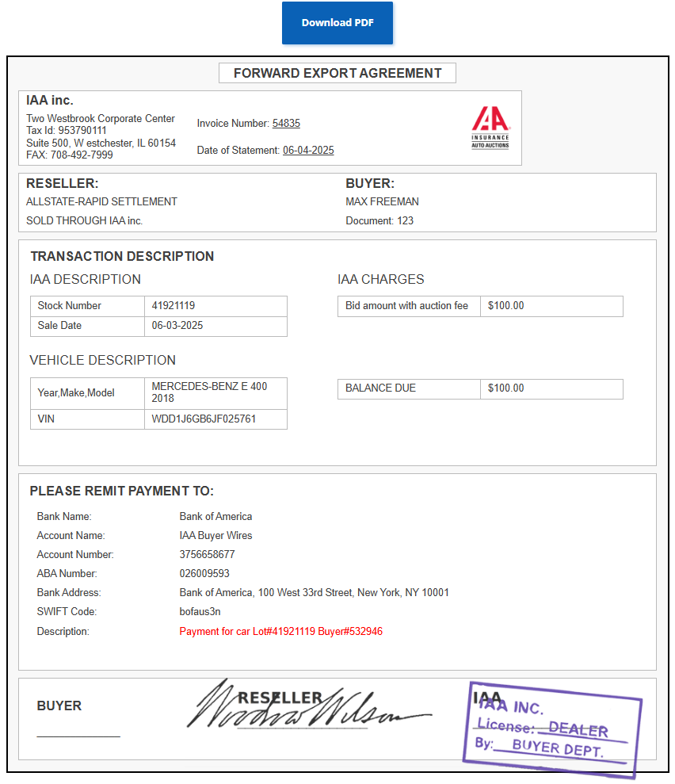Click the Sale Date label cell

(x=87, y=326)
